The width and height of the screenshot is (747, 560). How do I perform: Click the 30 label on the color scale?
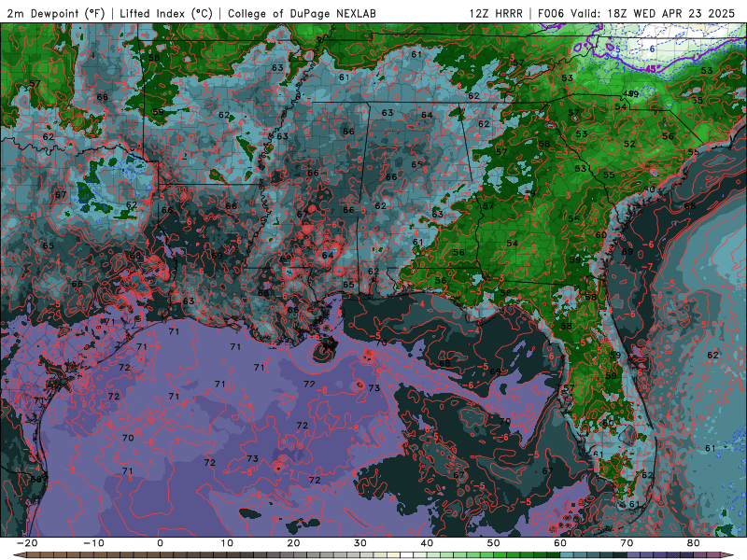tap(360, 543)
